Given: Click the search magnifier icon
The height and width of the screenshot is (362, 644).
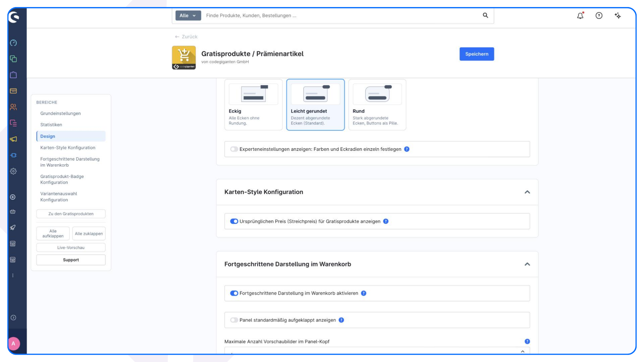Looking at the screenshot, I should click(x=485, y=15).
